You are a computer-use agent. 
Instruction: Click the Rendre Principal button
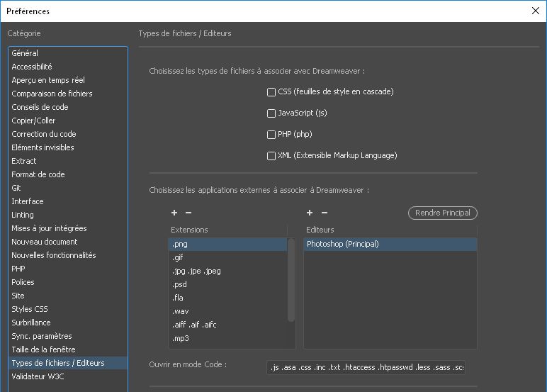[442, 213]
